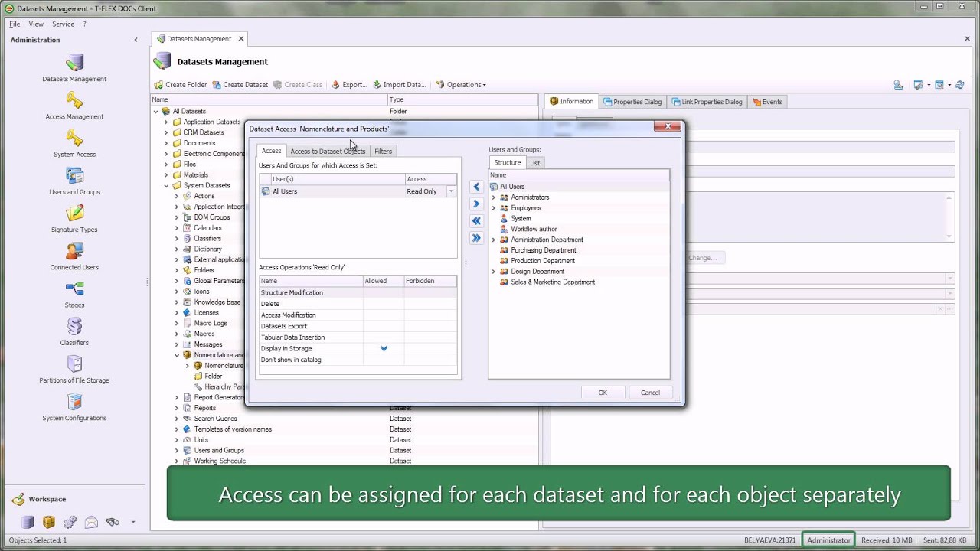Collapse the Administration sidebar panel
This screenshot has height=551, width=980.
point(136,40)
